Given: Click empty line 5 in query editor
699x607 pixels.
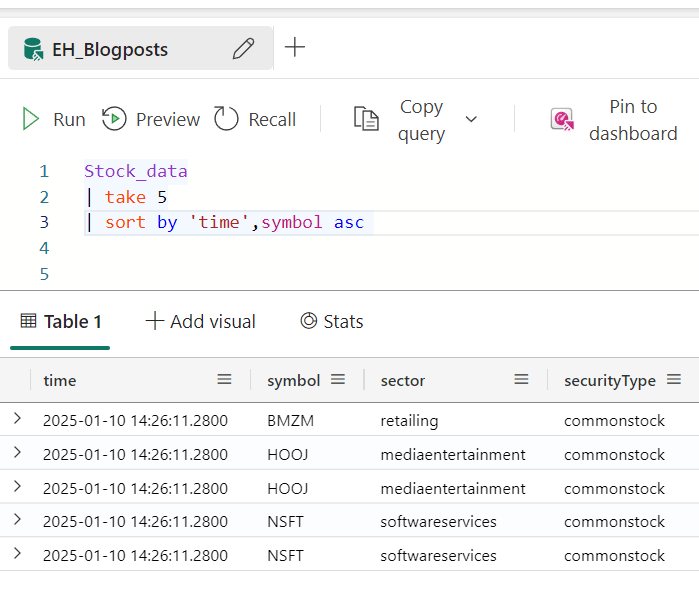Looking at the screenshot, I should coord(300,273).
